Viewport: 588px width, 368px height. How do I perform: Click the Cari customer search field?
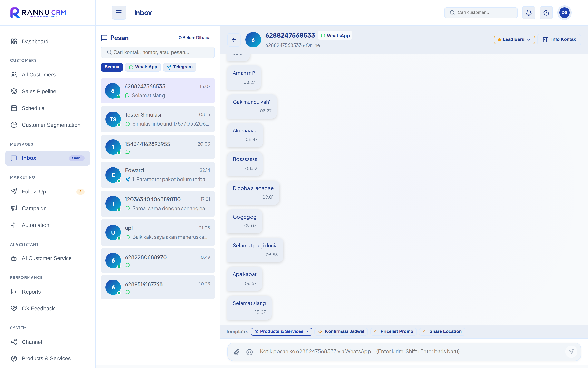pos(481,13)
